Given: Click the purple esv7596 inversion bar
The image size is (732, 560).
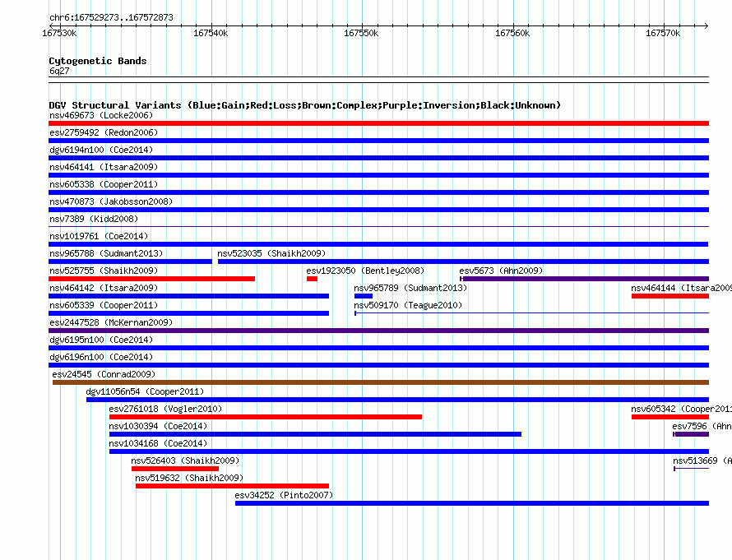Looking at the screenshot, I should click(x=692, y=434).
